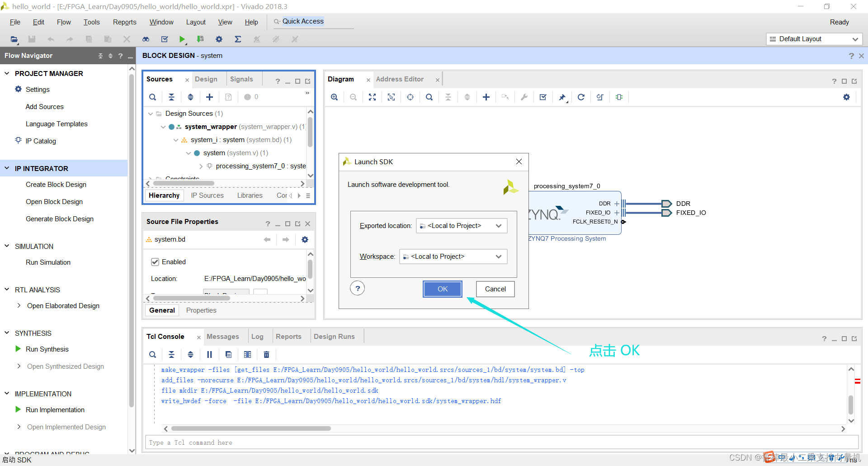
Task: Click binoculars search toolbar icon
Action: [146, 39]
